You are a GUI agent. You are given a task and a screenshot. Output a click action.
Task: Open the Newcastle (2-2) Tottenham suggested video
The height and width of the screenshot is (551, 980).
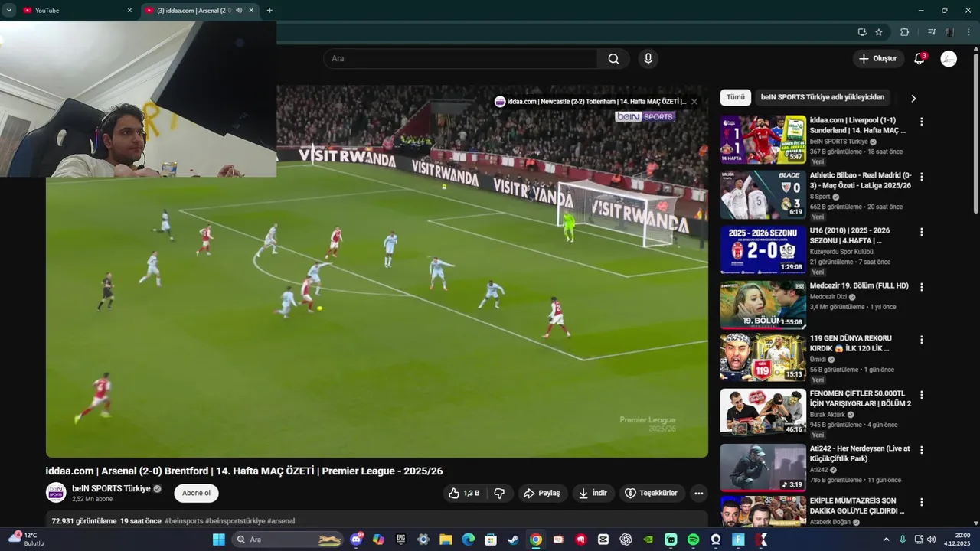click(590, 101)
